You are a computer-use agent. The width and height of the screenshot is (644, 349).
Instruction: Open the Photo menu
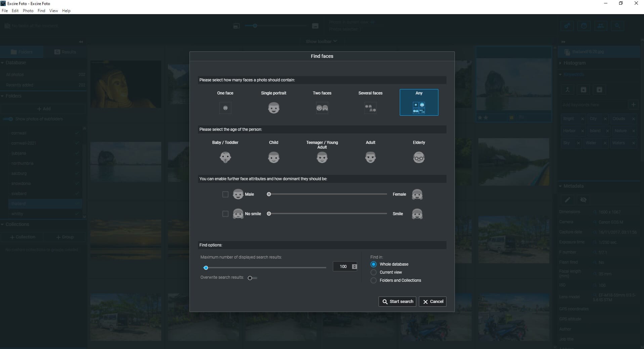[x=28, y=11]
